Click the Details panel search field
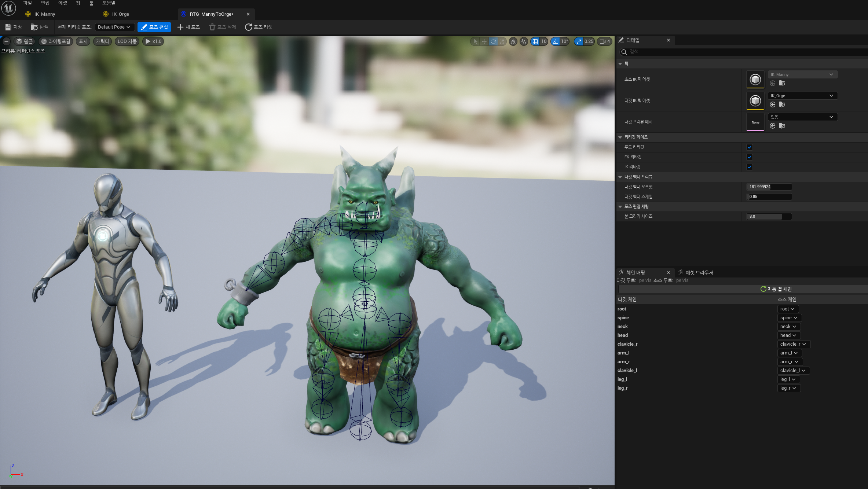 744,52
